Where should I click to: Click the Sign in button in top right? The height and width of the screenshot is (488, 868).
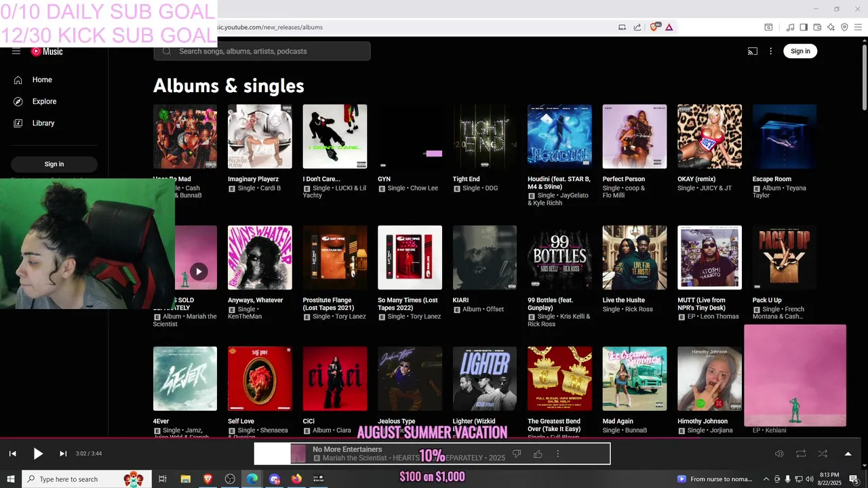800,51
